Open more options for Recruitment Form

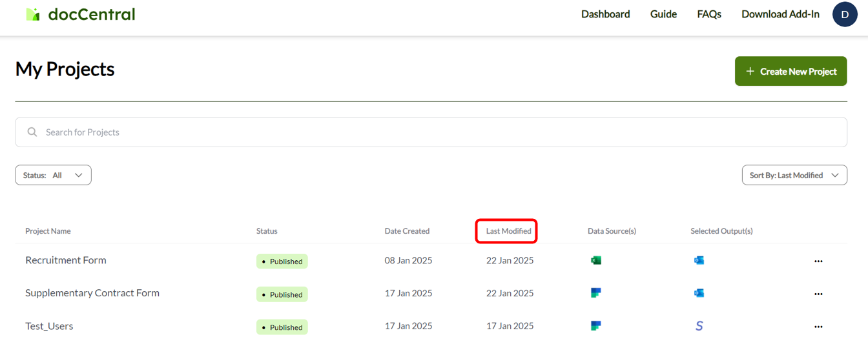tap(818, 261)
